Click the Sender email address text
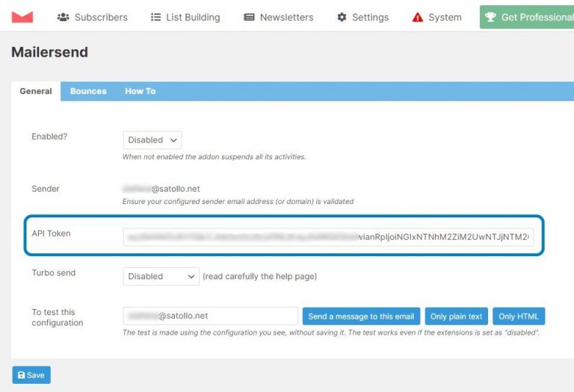The image size is (574, 392). 161,189
